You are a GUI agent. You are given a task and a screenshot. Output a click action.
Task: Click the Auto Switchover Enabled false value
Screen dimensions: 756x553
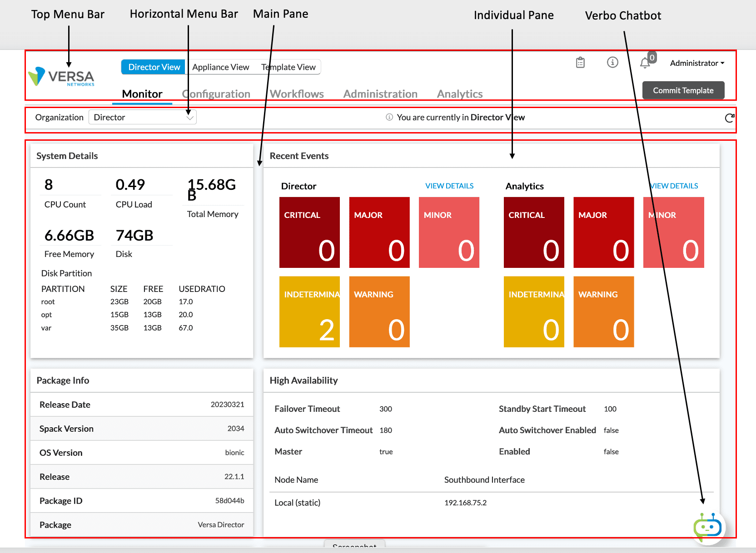[x=611, y=430]
